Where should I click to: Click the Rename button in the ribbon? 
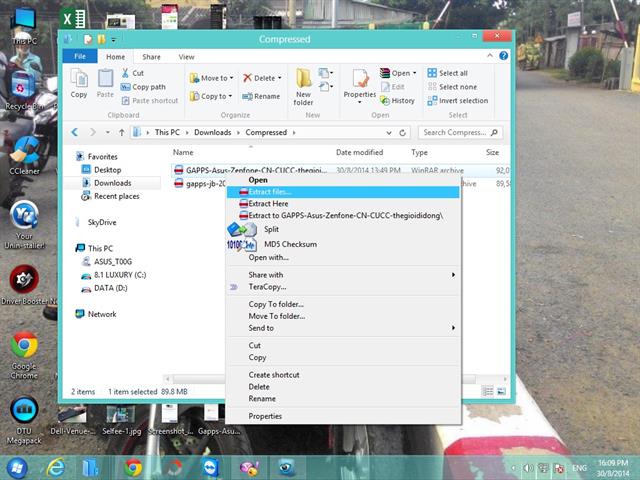[261, 96]
